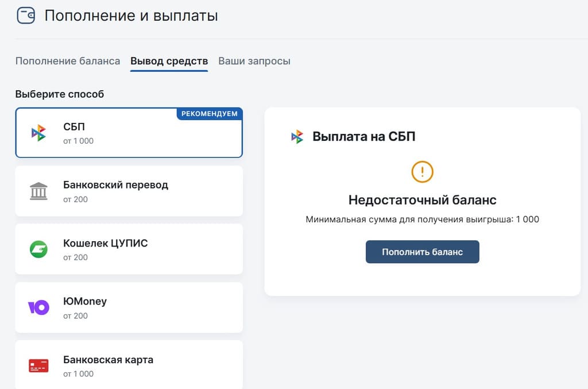Click the Выберите способ label
Image resolution: width=588 pixels, height=389 pixels.
tap(60, 94)
